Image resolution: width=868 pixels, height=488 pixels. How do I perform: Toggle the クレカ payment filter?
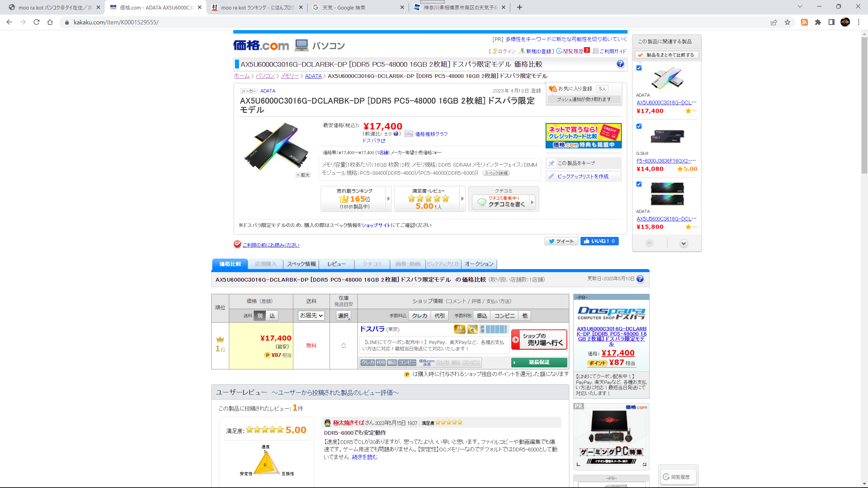[419, 316]
